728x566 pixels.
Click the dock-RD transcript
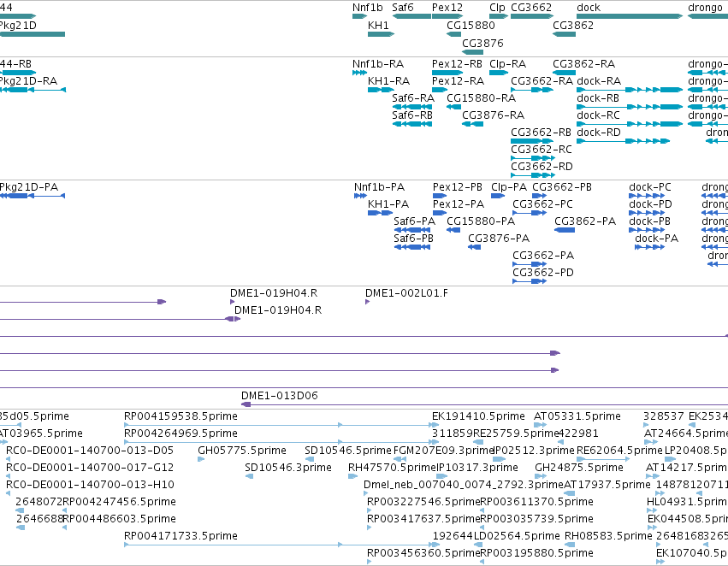pos(623,141)
